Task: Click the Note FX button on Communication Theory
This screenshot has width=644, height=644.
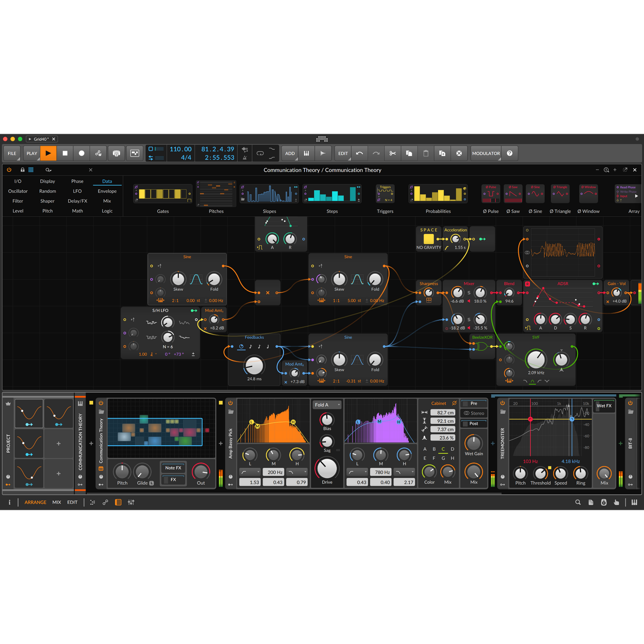Action: point(173,468)
